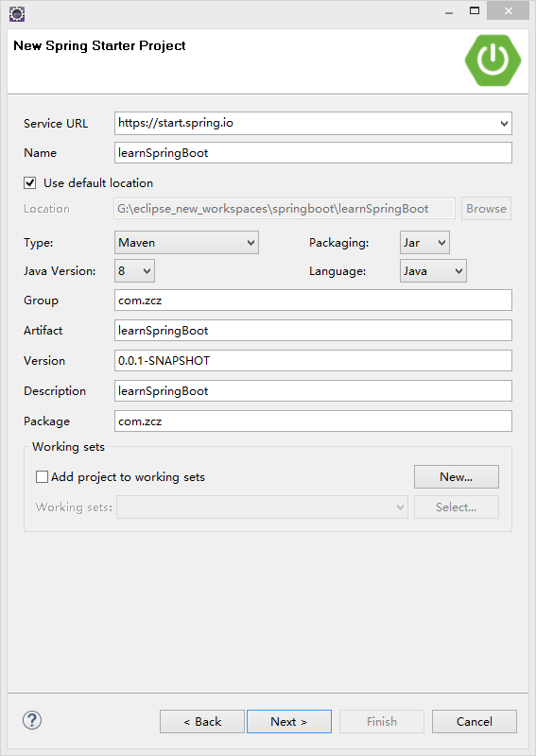Click the Eclipse window icon in title bar

click(17, 13)
